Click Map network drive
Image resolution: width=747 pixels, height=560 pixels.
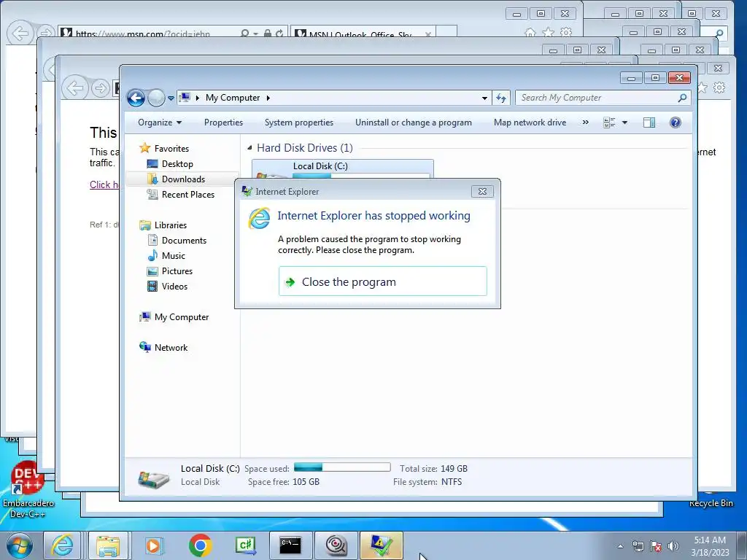tap(530, 122)
